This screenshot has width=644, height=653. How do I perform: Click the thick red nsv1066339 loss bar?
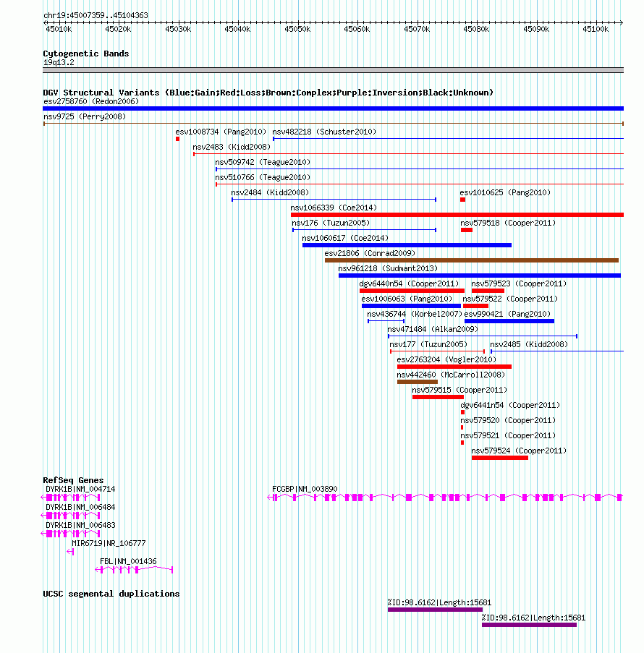point(457,215)
